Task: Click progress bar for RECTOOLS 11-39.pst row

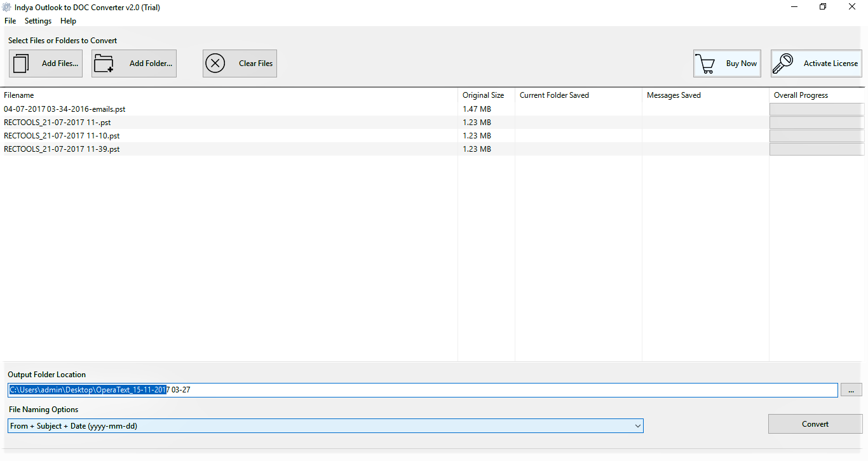Action: [x=817, y=149]
